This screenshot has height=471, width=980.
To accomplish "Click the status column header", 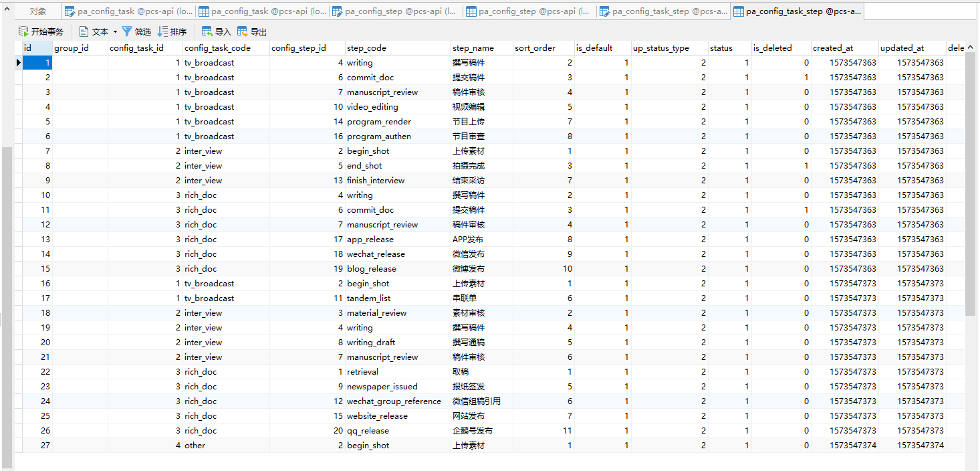I will coord(729,48).
